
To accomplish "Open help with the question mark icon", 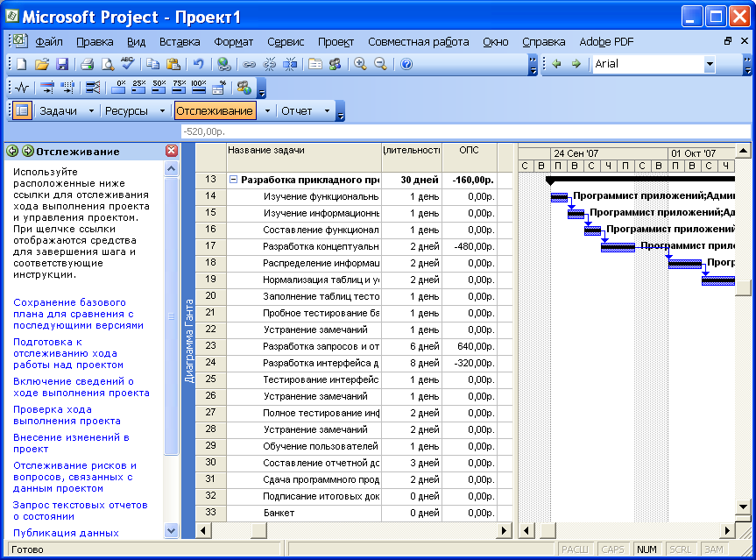I will point(406,64).
